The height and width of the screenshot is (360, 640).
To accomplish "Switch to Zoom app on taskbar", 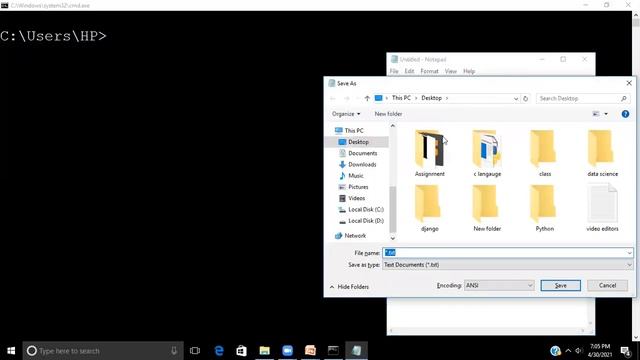I will pyautogui.click(x=287, y=351).
